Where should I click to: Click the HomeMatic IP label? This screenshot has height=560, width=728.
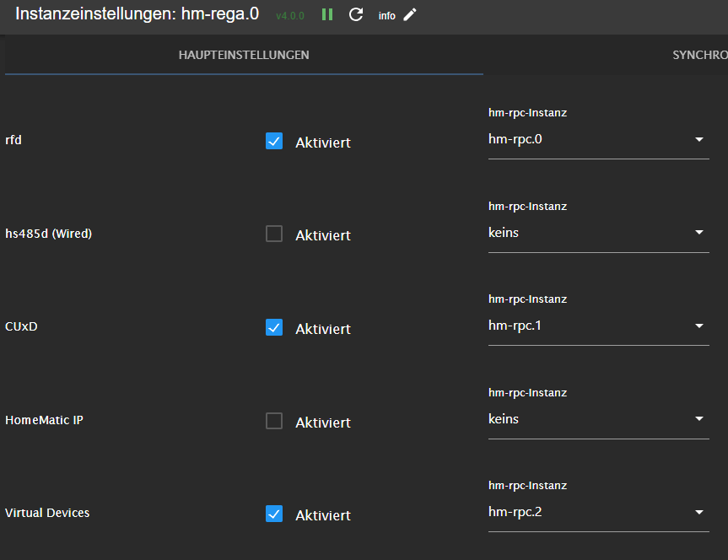pyautogui.click(x=44, y=420)
